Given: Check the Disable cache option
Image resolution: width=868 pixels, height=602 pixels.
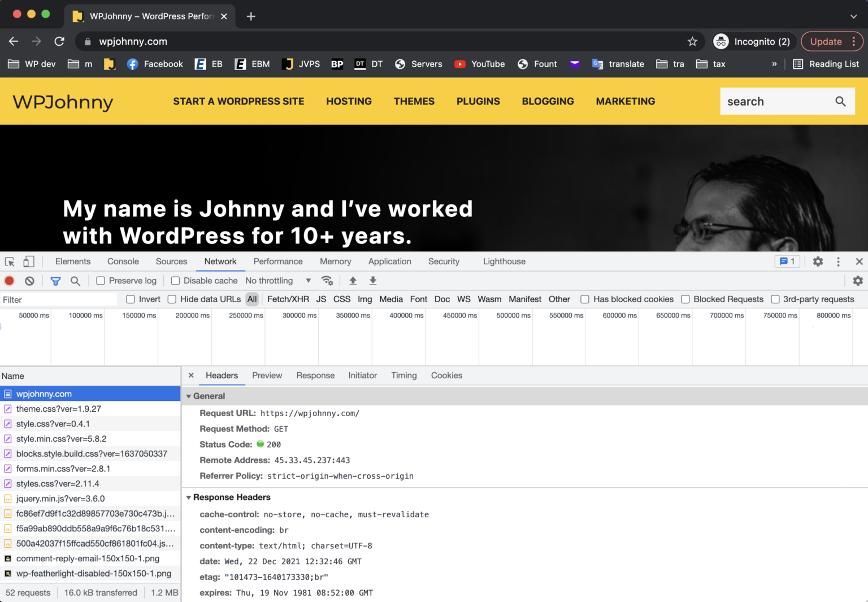Looking at the screenshot, I should click(176, 281).
